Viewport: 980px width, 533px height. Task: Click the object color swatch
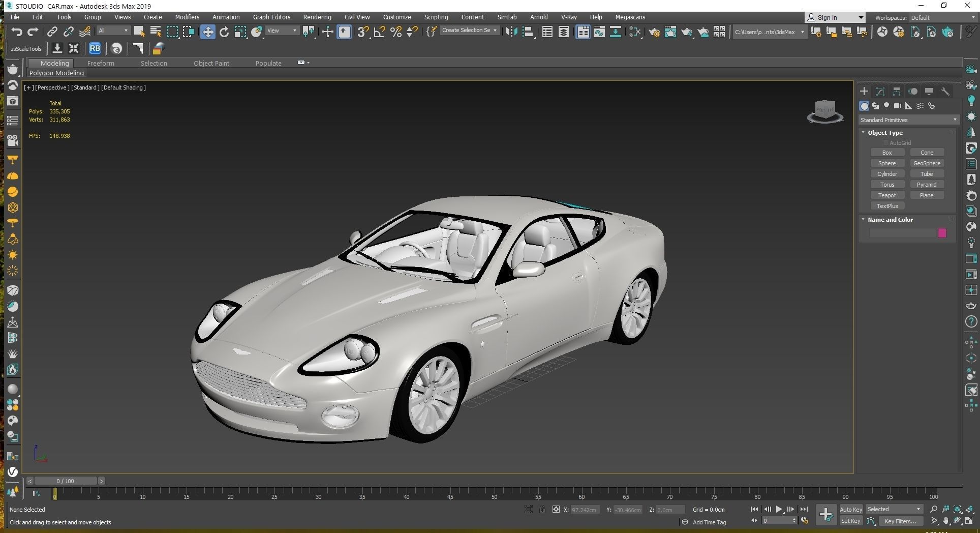click(x=942, y=233)
